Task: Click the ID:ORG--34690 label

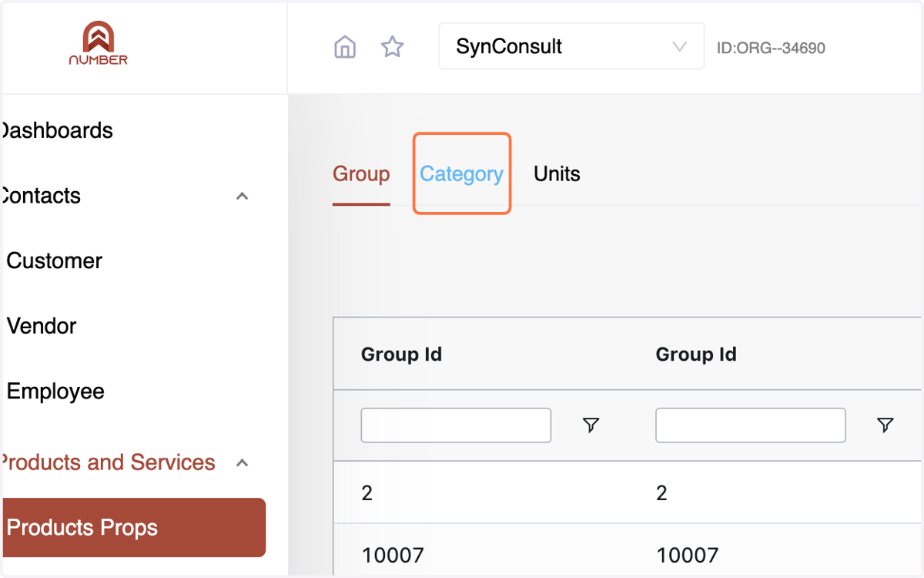Action: 771,48
